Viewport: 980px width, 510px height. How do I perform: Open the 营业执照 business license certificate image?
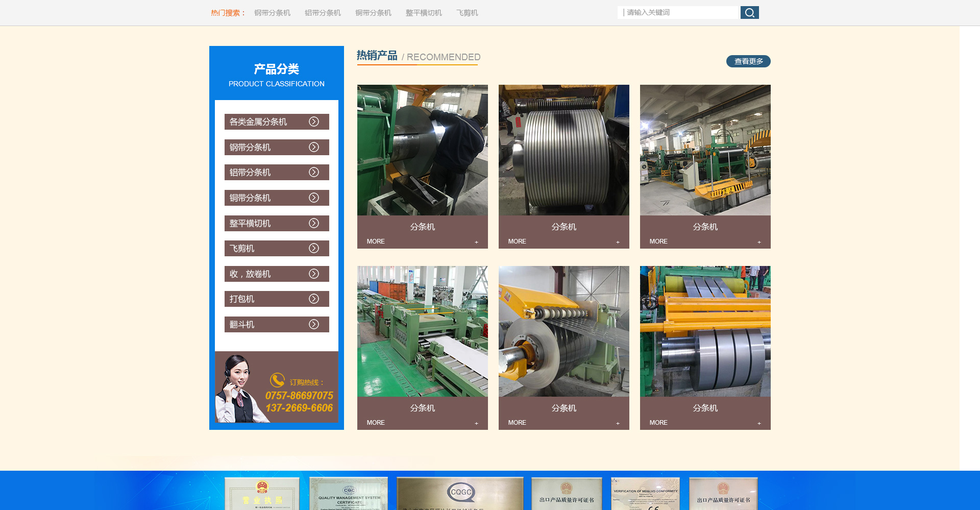(x=262, y=494)
